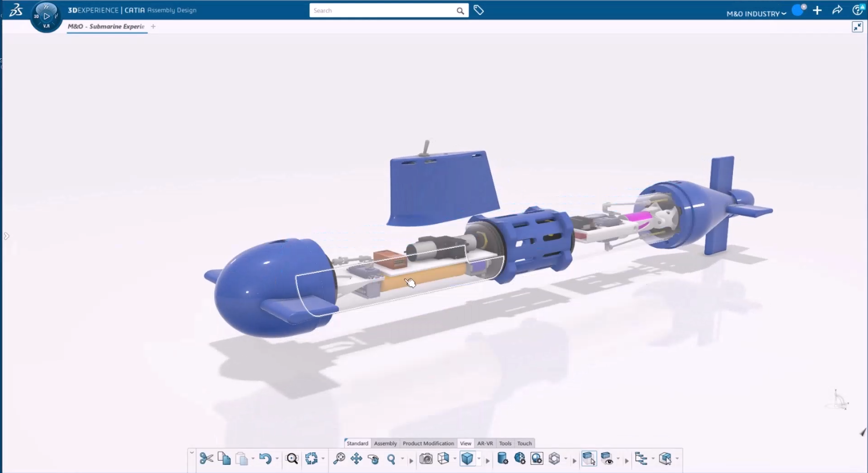This screenshot has height=473, width=868.
Task: Select the Pan tool
Action: 356,459
